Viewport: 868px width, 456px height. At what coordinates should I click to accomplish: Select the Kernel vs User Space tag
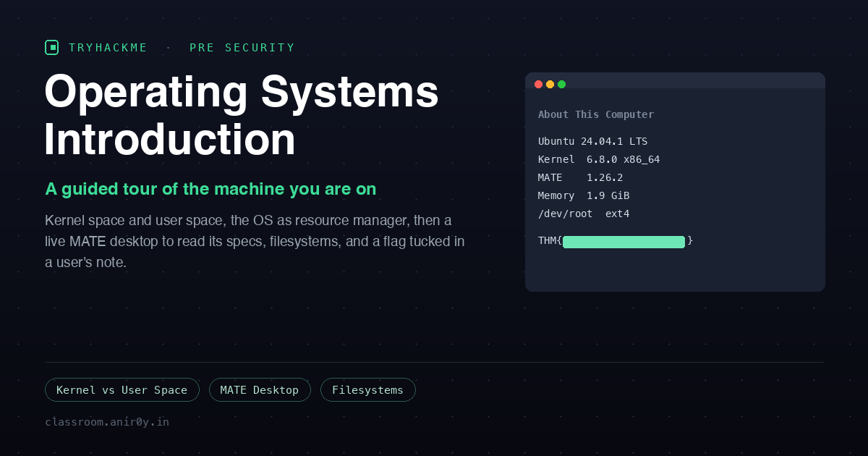click(x=122, y=390)
